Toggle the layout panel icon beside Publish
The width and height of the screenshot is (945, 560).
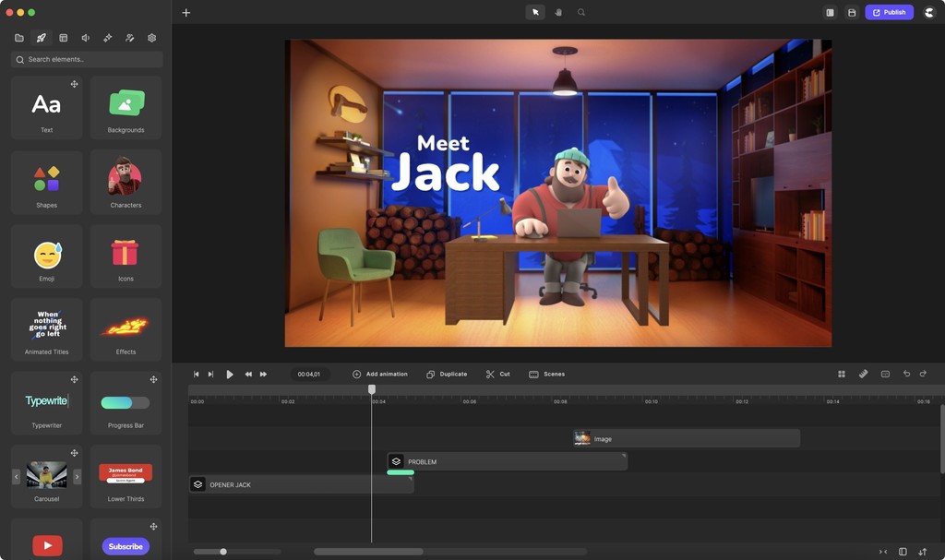[830, 12]
